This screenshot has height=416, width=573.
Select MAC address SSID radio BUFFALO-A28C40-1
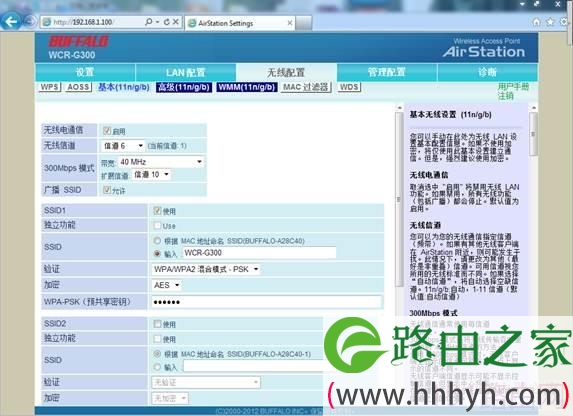pos(157,354)
